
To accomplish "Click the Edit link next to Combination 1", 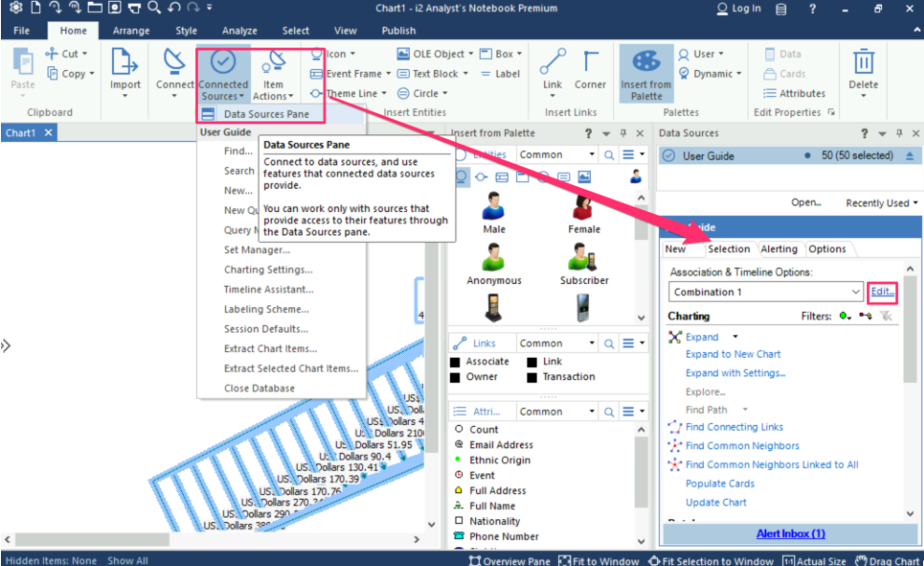I will (882, 291).
